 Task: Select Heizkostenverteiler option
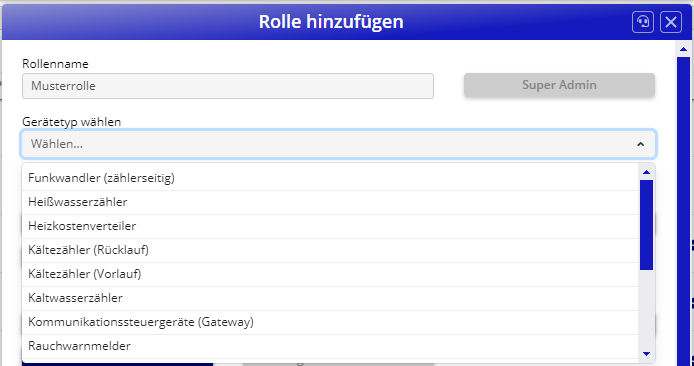(330, 226)
